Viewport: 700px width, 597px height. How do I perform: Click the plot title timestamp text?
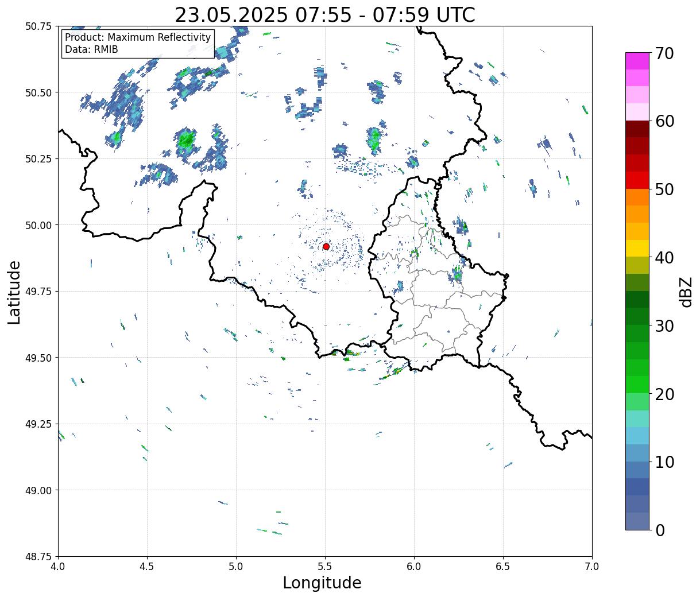tap(325, 14)
